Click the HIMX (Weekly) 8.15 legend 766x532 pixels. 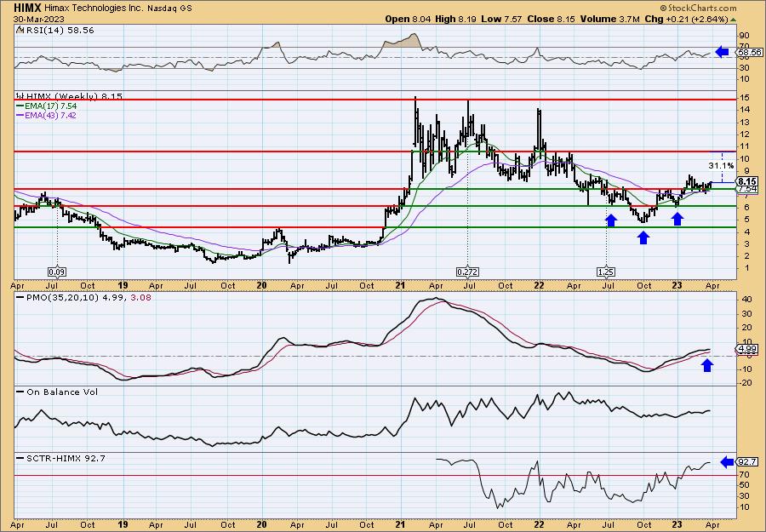tap(74, 96)
